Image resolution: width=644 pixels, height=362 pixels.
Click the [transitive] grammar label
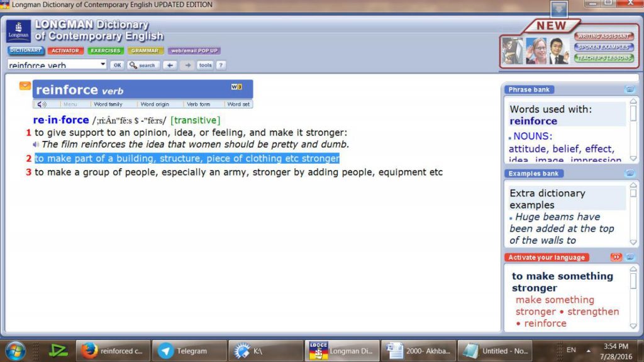point(195,120)
